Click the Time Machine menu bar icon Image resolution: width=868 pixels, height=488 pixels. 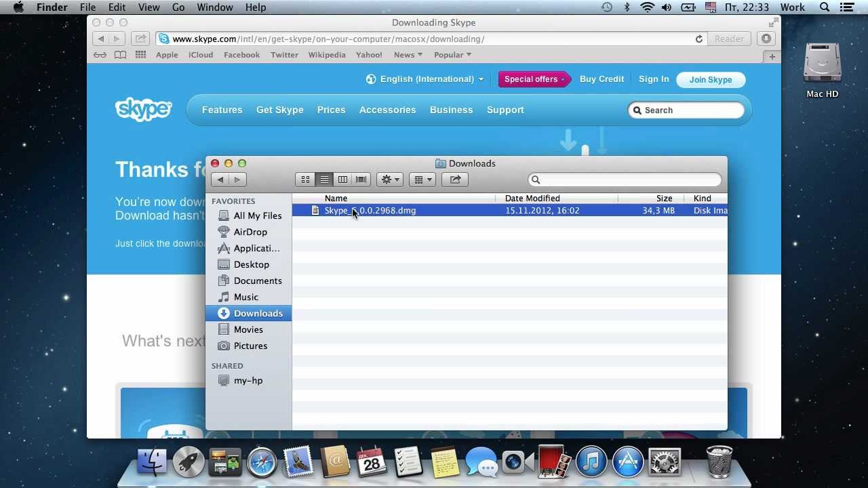click(x=607, y=7)
